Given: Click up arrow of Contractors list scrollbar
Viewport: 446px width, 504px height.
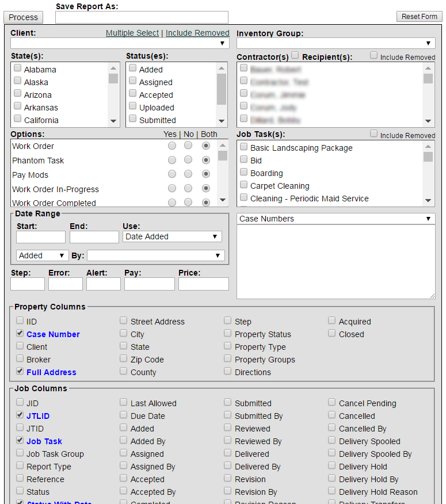Looking at the screenshot, I should (428, 68).
